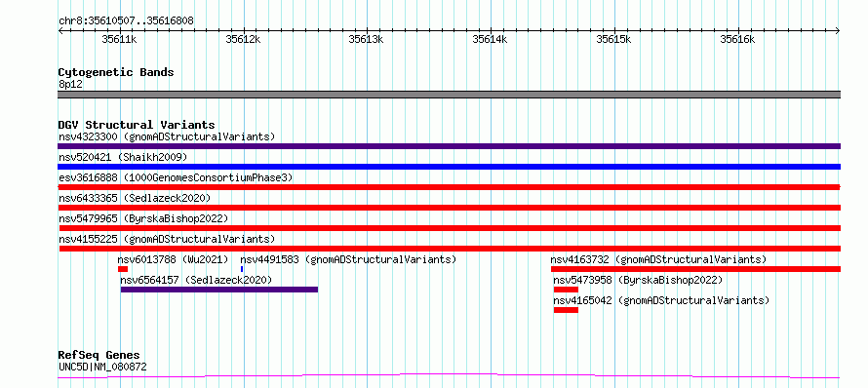
Task: Click the 35612k ruler tick label
Action: pyautogui.click(x=244, y=39)
